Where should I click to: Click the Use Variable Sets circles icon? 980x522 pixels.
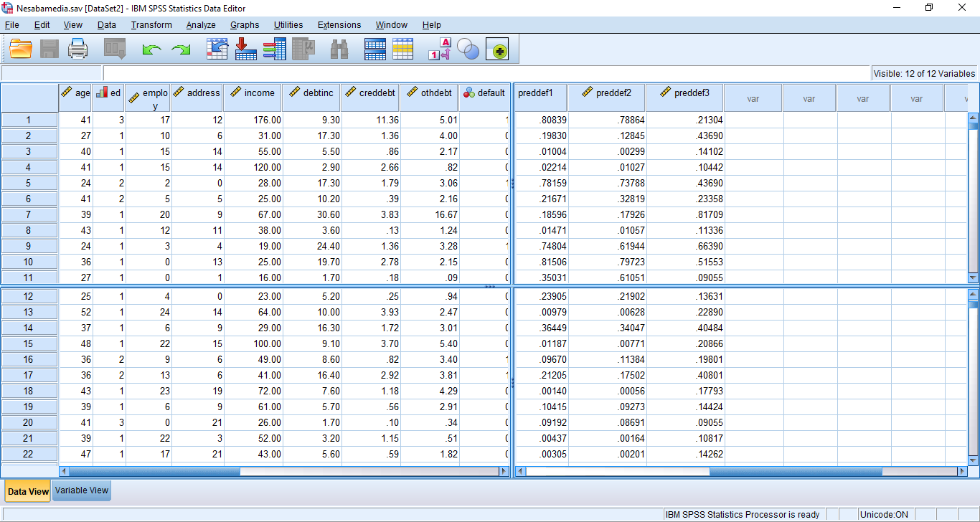click(x=468, y=49)
